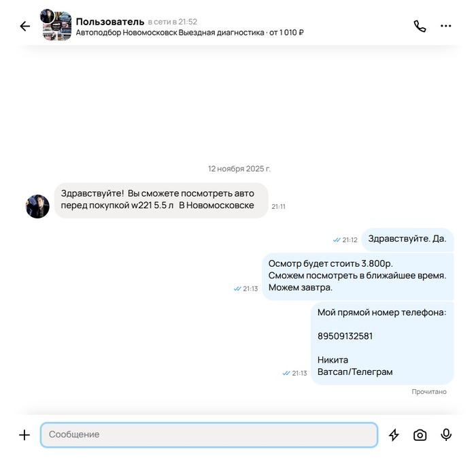Click the plus icon to attach a file

coord(24,435)
